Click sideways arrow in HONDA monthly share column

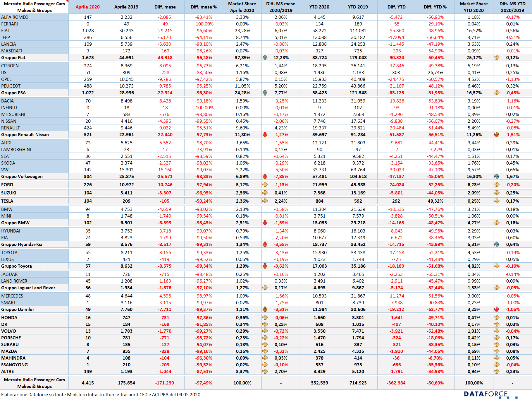(x=265, y=318)
